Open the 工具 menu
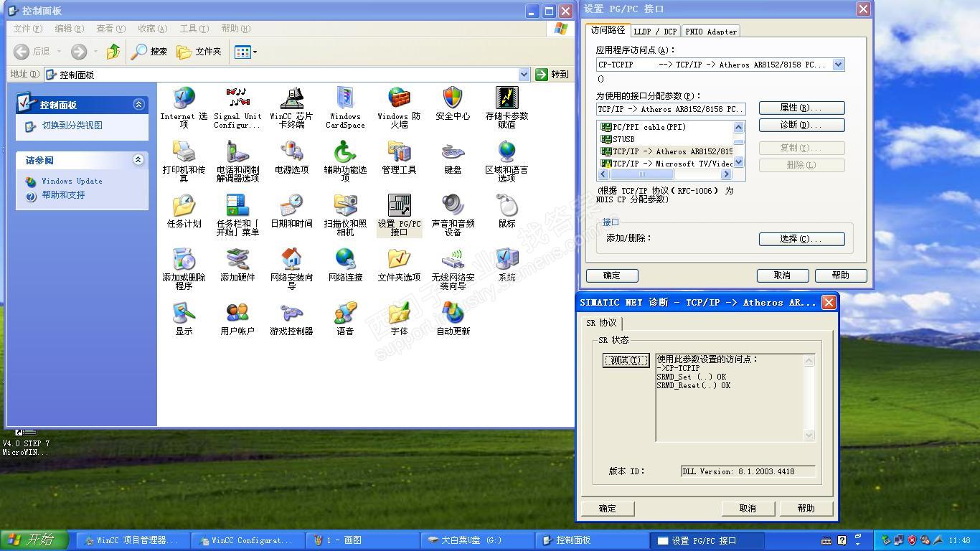This screenshot has width=980, height=551. pos(194,29)
